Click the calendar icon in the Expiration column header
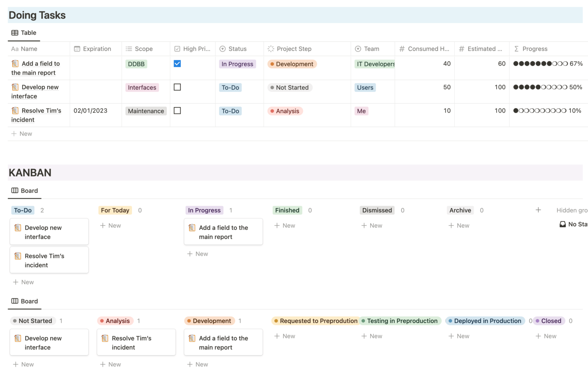588x370 pixels. tap(77, 49)
